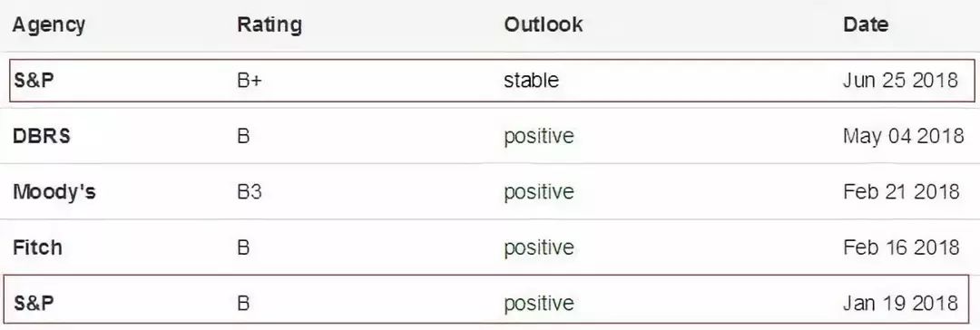Click the Outlook column header

coord(544,24)
